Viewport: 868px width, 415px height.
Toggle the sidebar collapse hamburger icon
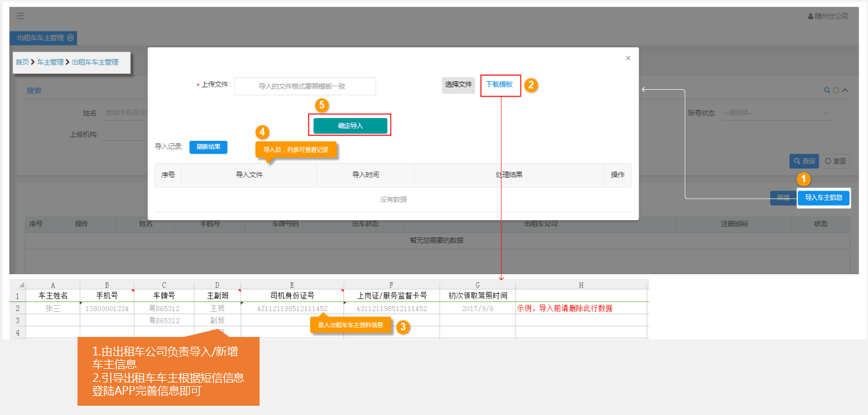(20, 16)
